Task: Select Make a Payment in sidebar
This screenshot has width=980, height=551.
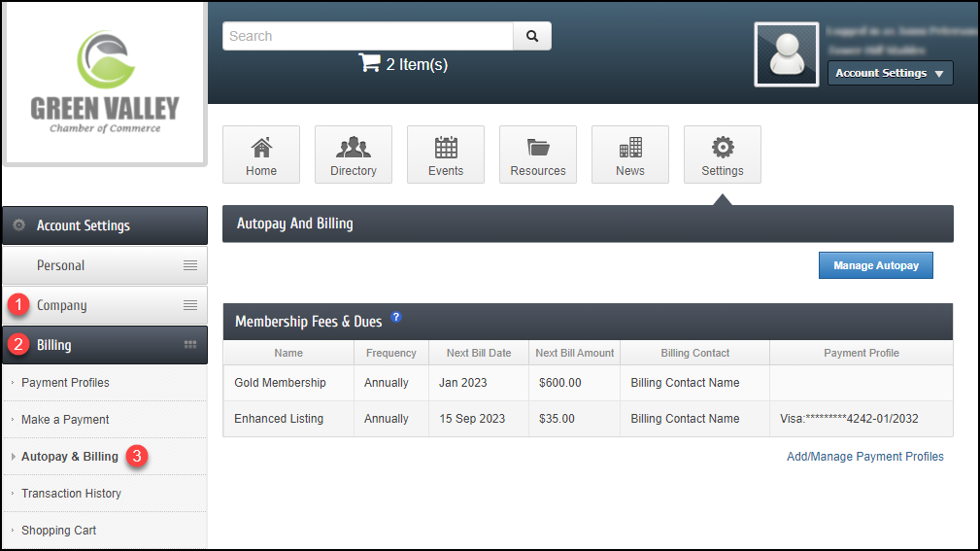Action: 65,420
